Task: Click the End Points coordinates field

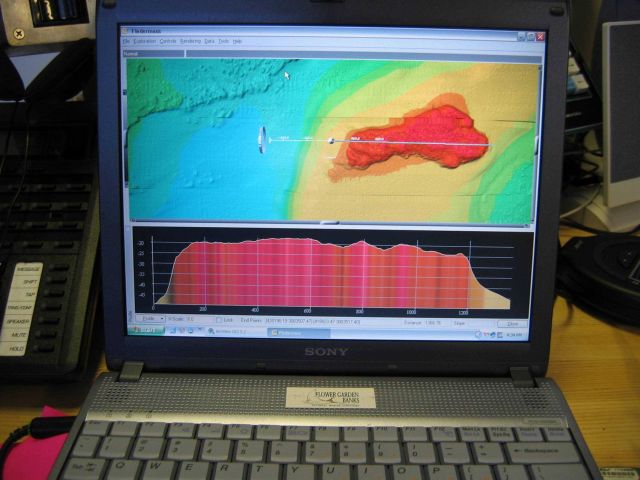Action: pyautogui.click(x=313, y=322)
